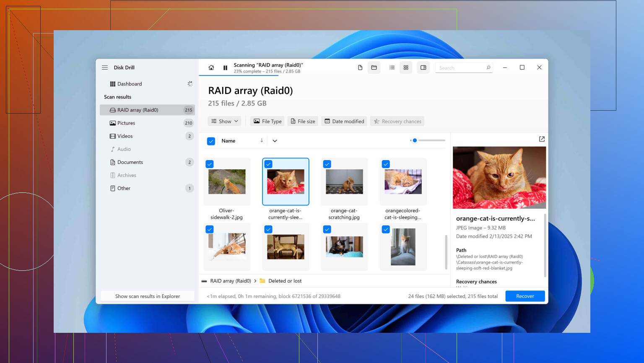Image resolution: width=644 pixels, height=363 pixels.
Task: Go to Dashboard in sidebar
Action: click(130, 84)
